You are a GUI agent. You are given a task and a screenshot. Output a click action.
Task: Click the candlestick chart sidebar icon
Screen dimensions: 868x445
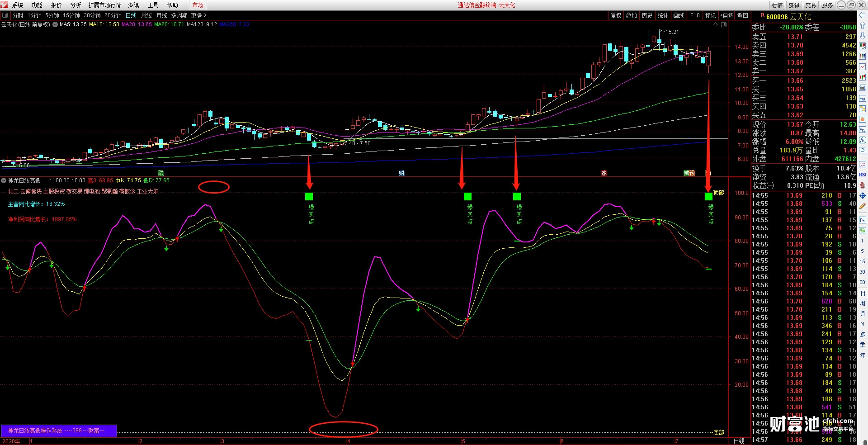tap(863, 77)
